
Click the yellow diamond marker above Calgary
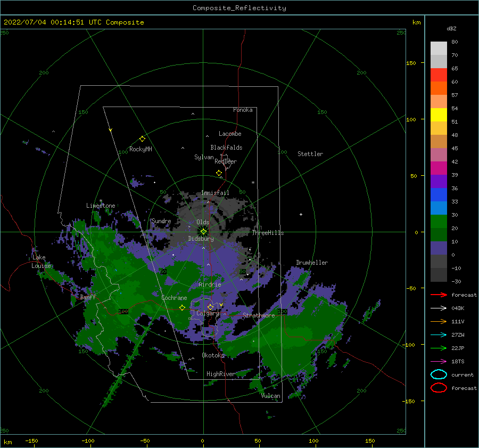210,307
